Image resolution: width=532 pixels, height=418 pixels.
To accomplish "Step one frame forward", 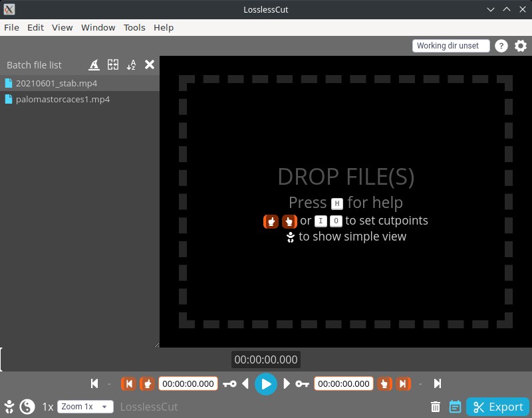I will point(287,383).
